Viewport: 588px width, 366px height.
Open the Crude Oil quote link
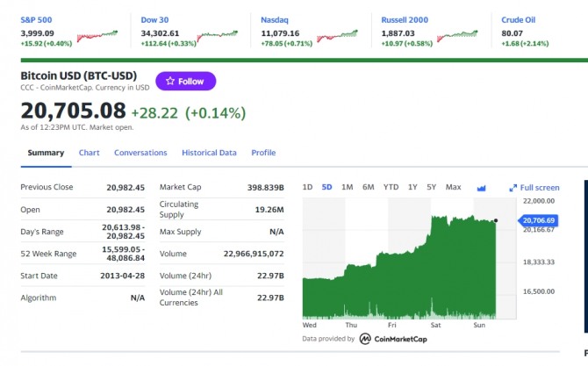pyautogui.click(x=519, y=20)
